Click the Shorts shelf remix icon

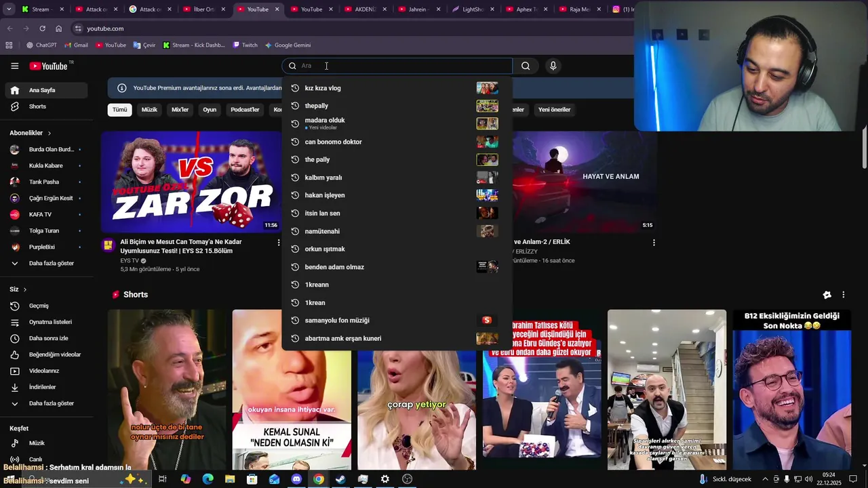click(827, 295)
